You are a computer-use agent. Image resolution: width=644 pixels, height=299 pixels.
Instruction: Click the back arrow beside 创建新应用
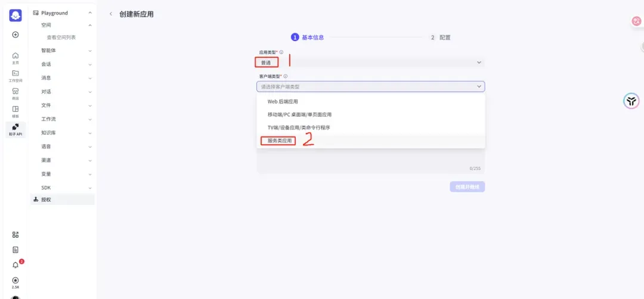click(110, 14)
